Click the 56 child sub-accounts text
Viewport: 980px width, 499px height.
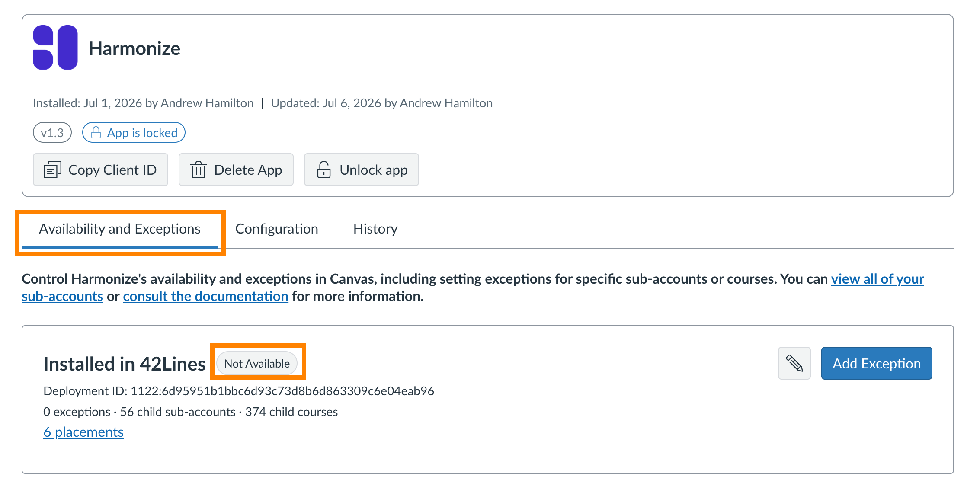click(178, 412)
